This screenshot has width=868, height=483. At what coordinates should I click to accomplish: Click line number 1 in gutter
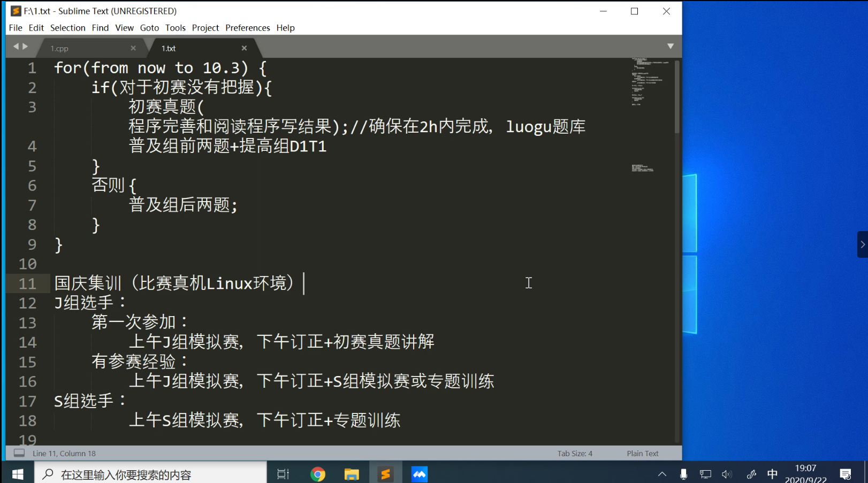pyautogui.click(x=32, y=68)
